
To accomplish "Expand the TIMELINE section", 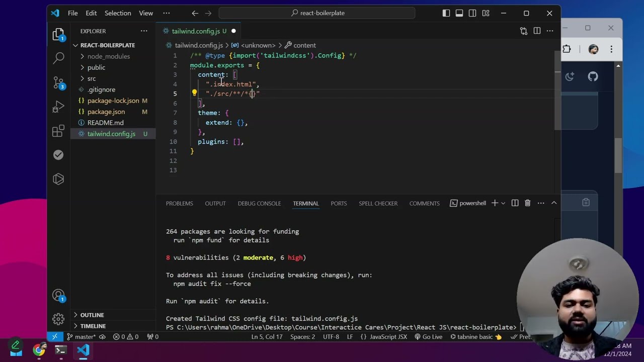I will click(x=93, y=326).
